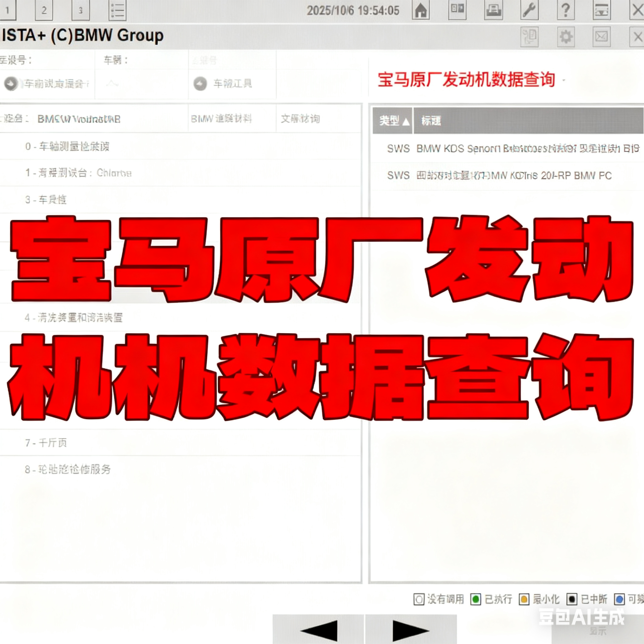Click the clipboard notes icon beside gear
The image size is (644, 644).
pyautogui.click(x=529, y=37)
